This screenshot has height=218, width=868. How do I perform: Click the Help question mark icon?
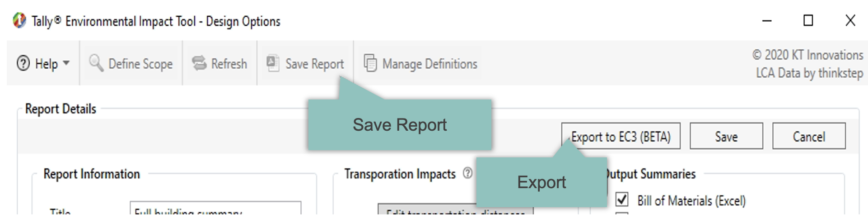point(23,63)
